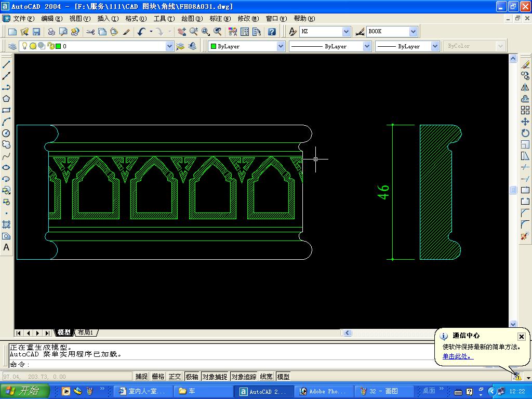Toggle 线宽 lineweight display in status bar

click(x=267, y=377)
